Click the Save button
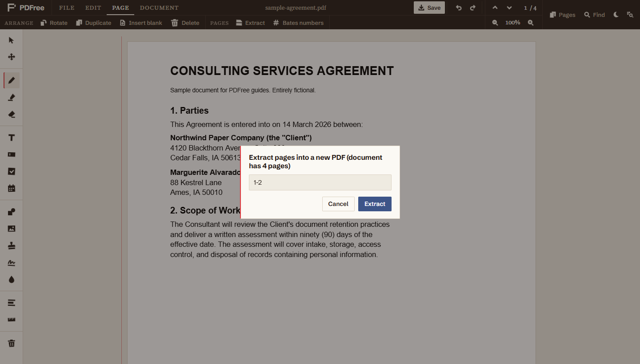 tap(429, 8)
